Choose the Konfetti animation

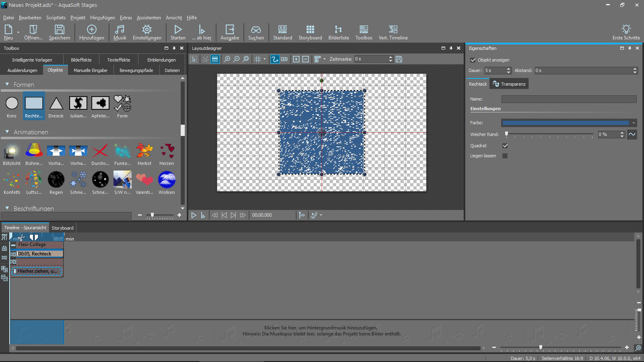pos(12,183)
